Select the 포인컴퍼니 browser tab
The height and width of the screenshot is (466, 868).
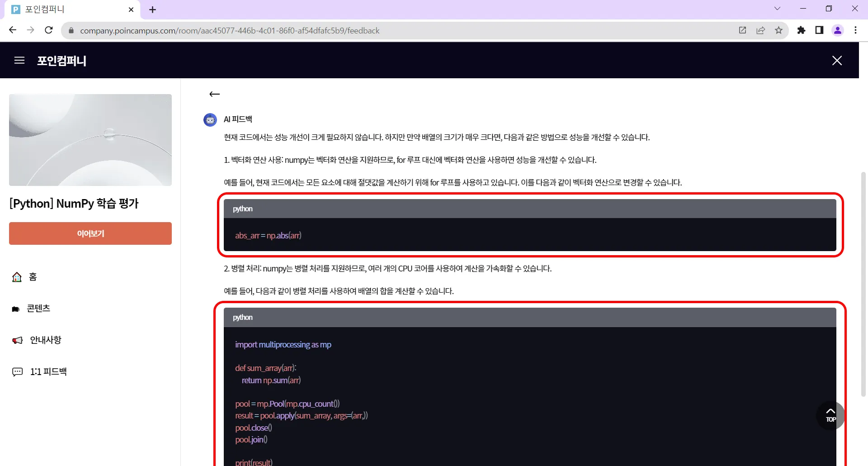click(x=72, y=10)
